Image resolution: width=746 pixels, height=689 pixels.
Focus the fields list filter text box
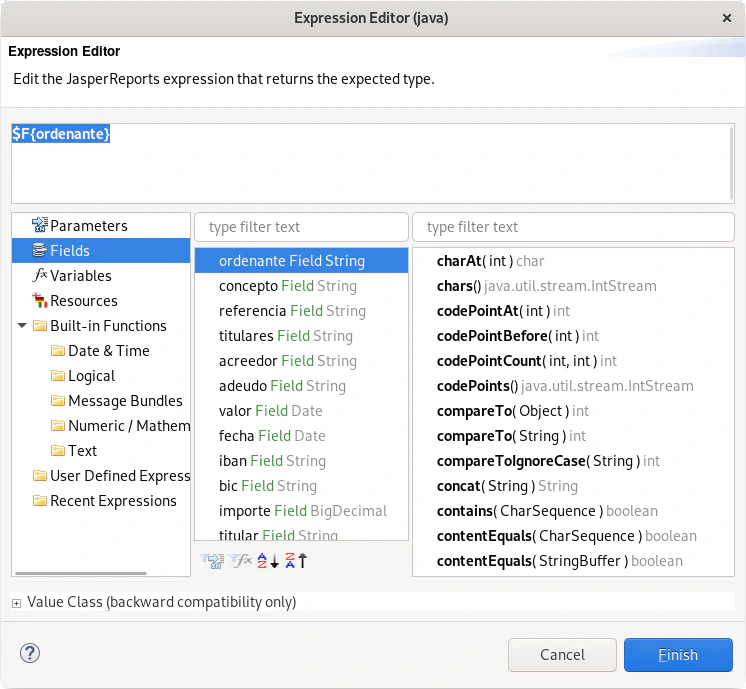click(301, 227)
